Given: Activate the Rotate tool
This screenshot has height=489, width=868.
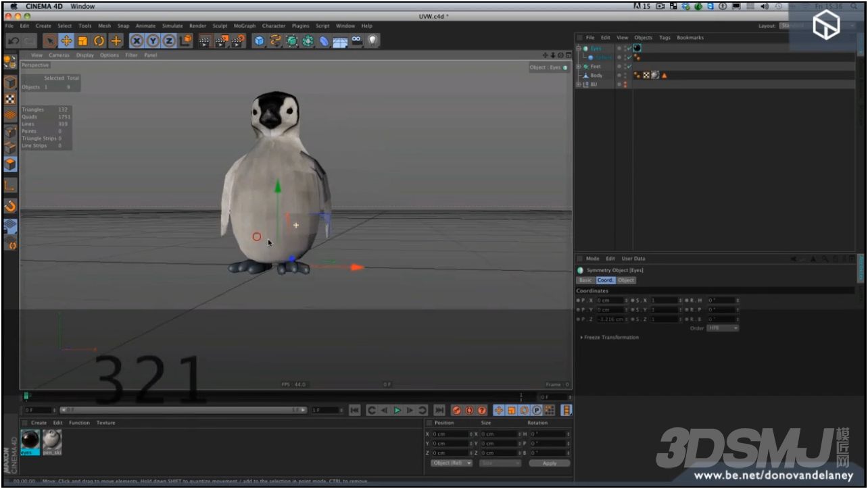Looking at the screenshot, I should tap(99, 41).
